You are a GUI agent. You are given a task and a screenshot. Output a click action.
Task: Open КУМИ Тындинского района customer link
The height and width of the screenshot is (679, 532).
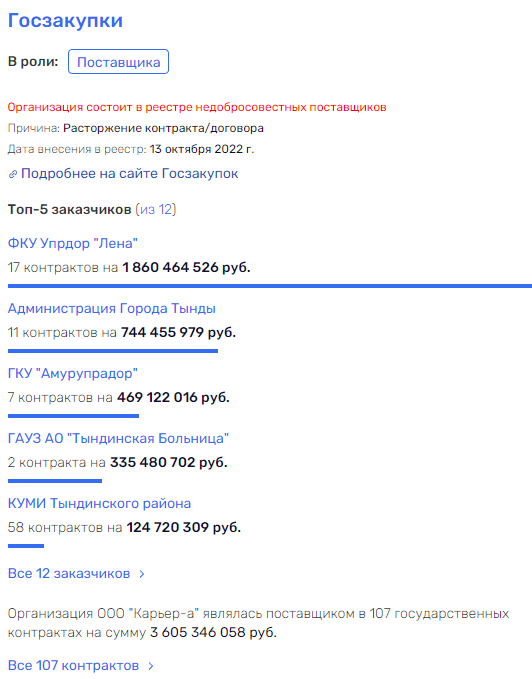click(x=99, y=503)
